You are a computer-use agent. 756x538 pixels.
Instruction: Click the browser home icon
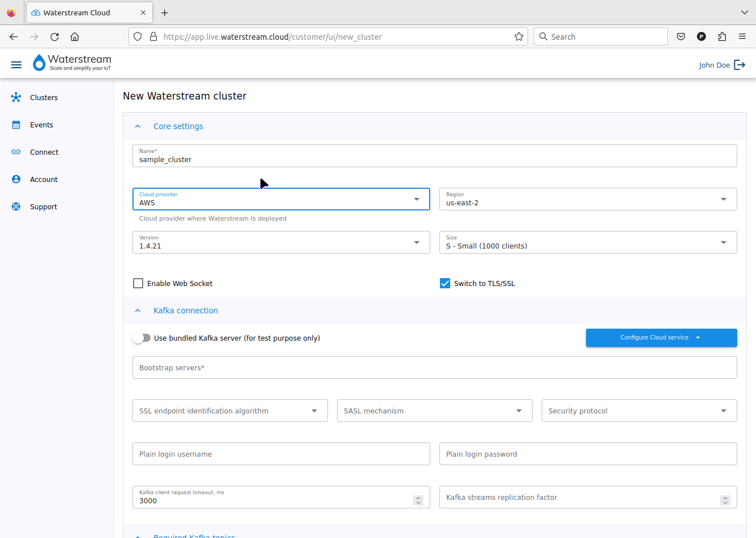pyautogui.click(x=74, y=36)
